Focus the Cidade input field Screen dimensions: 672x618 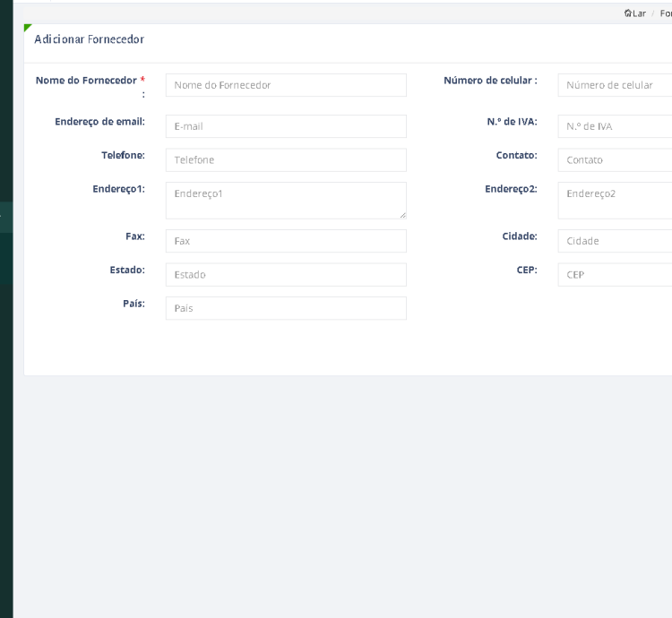pyautogui.click(x=616, y=241)
